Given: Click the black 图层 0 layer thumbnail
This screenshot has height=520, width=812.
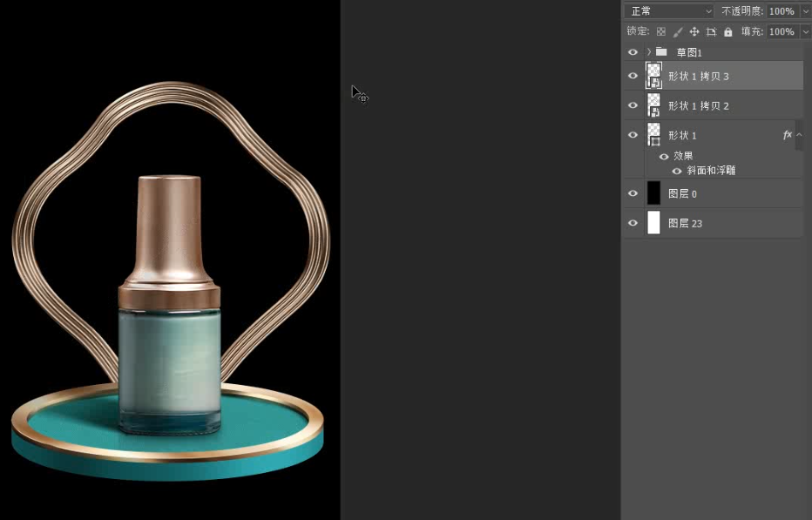Looking at the screenshot, I should [653, 193].
